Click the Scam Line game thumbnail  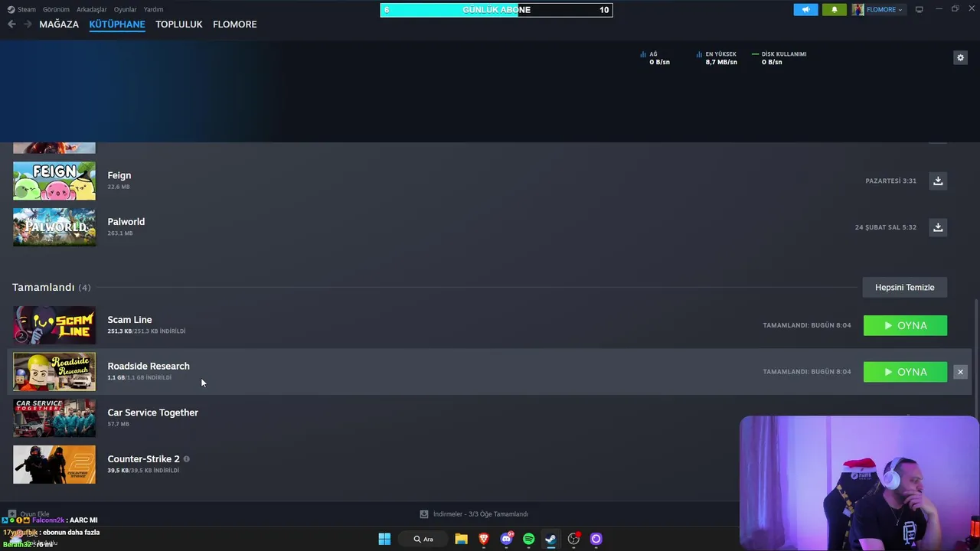[54, 325]
